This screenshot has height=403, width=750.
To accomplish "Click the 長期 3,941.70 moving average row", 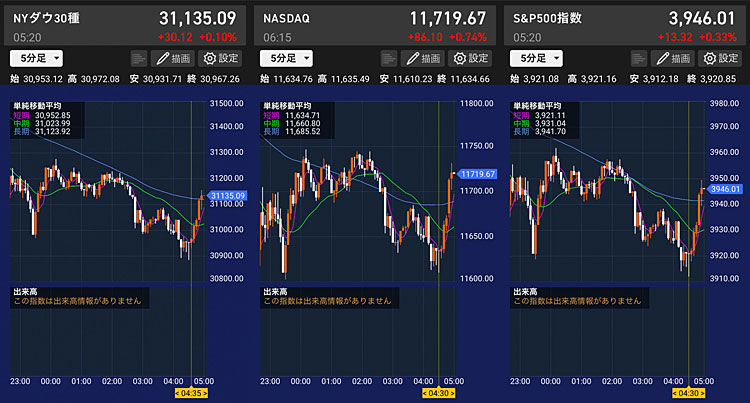I will click(540, 131).
